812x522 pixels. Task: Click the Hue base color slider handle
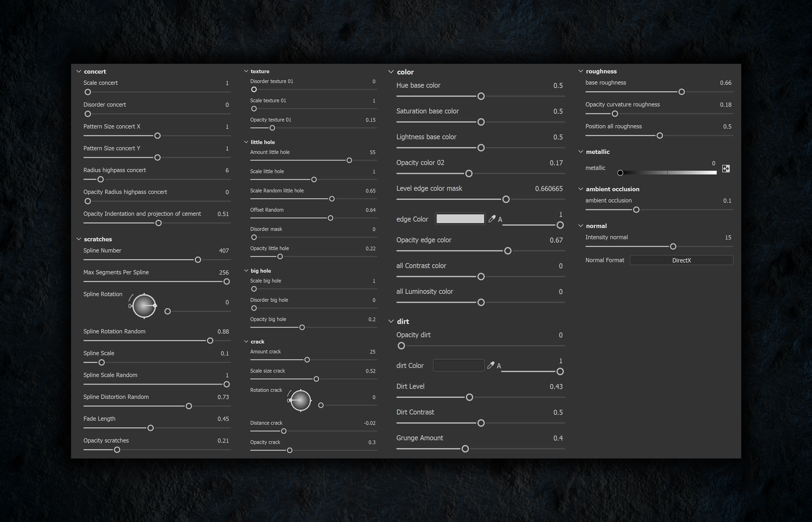point(481,96)
